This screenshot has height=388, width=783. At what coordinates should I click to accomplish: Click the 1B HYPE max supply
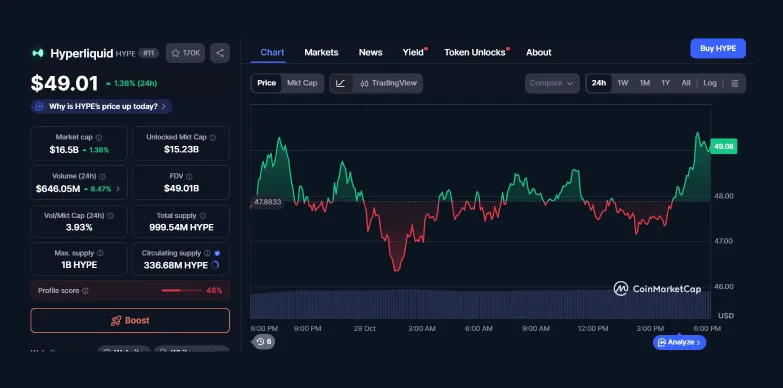coord(79,265)
